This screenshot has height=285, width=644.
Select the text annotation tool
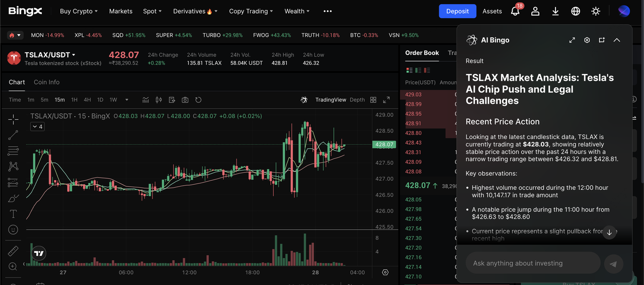pos(13,214)
